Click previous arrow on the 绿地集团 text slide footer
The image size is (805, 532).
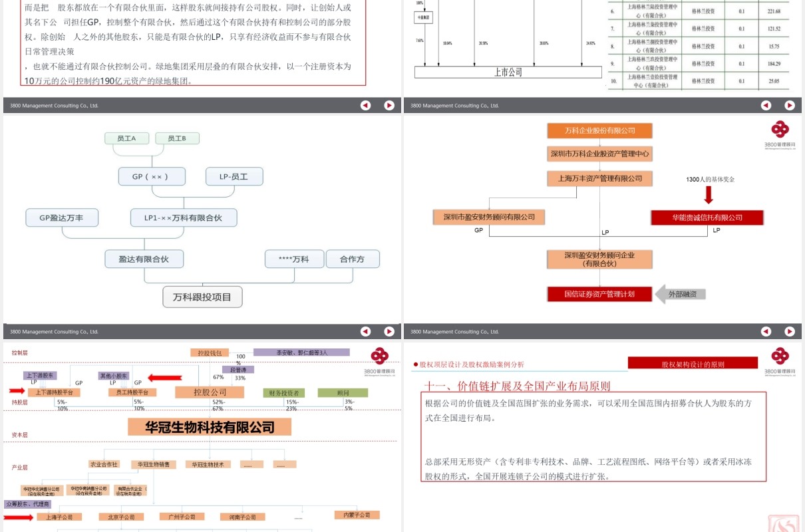pyautogui.click(x=365, y=105)
